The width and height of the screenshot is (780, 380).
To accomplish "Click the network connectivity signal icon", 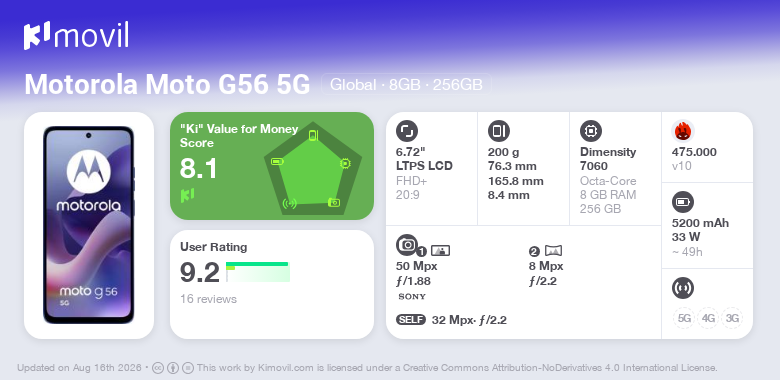I will [683, 288].
